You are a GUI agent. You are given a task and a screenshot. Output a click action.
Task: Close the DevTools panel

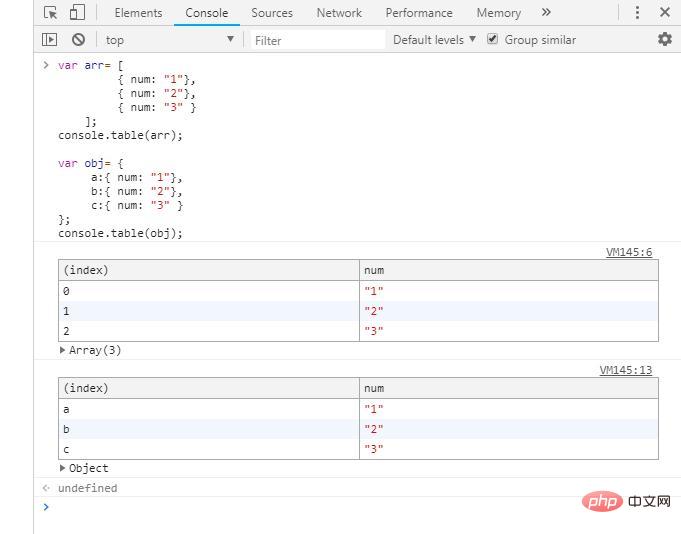(665, 13)
